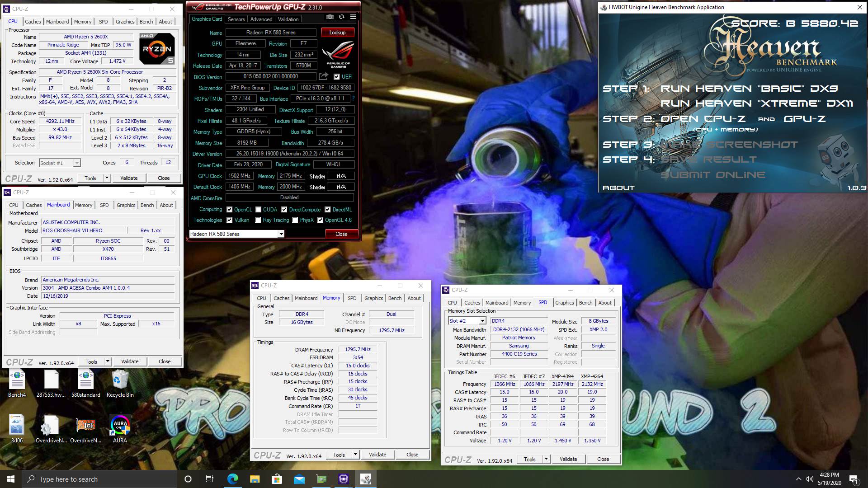868x488 pixels.
Task: Toggle OpenGL 4.6 checkbox
Action: tap(321, 220)
